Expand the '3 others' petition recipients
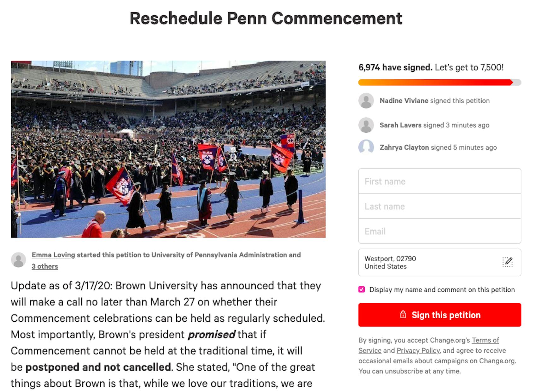This screenshot has height=392, width=535. coord(44,266)
